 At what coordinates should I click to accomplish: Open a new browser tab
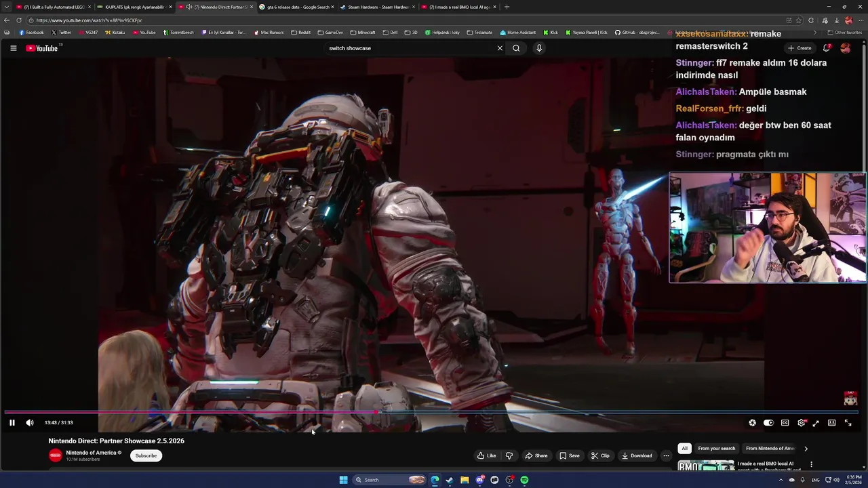(507, 7)
